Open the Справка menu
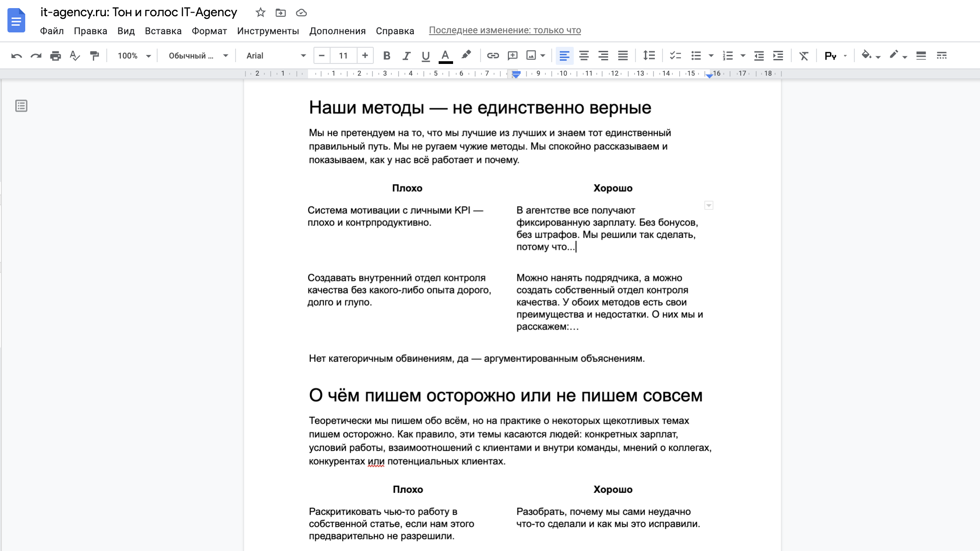This screenshot has height=551, width=980. coord(395,31)
